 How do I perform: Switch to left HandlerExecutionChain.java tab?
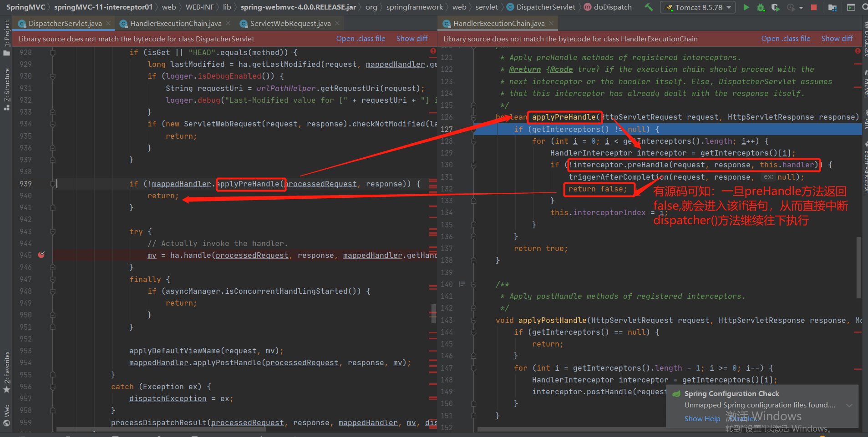click(x=175, y=23)
